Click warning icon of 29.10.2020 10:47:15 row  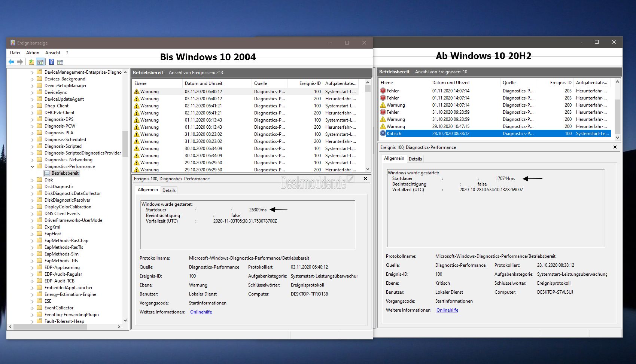tap(383, 126)
